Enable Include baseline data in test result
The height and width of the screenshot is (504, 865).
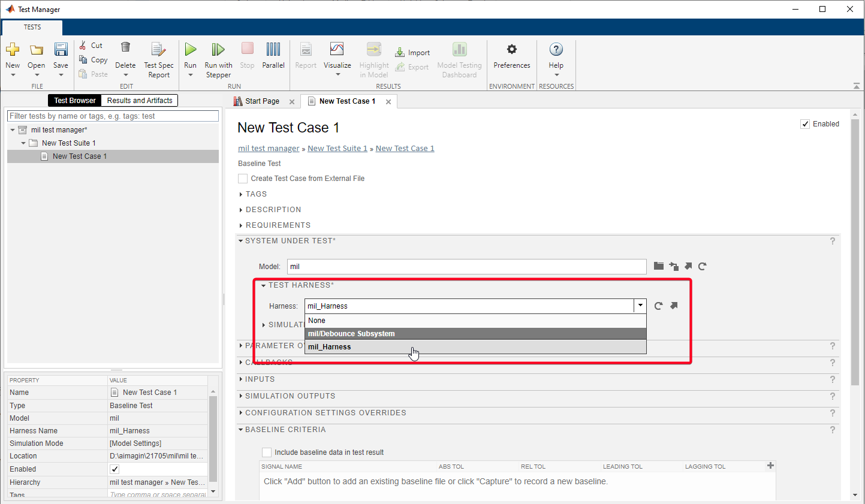(x=267, y=452)
